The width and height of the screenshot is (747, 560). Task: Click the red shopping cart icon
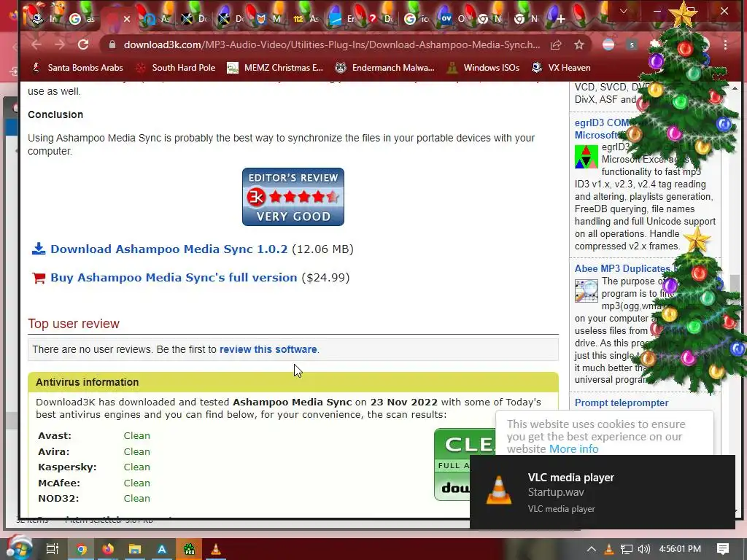(39, 278)
